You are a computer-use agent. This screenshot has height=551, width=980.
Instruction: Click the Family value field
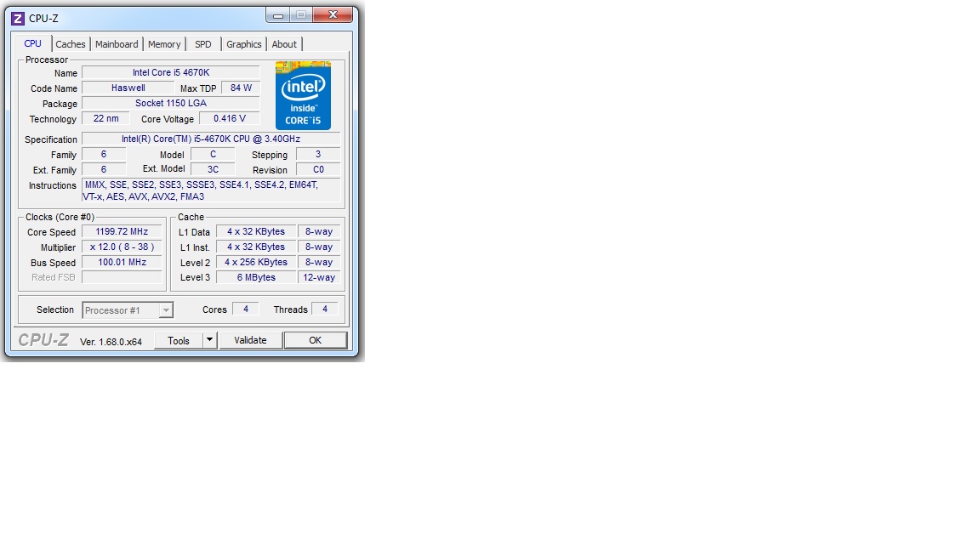click(104, 154)
